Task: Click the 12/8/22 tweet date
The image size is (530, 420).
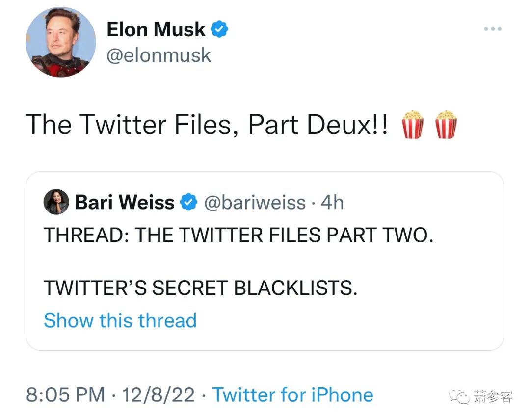Action: point(158,395)
